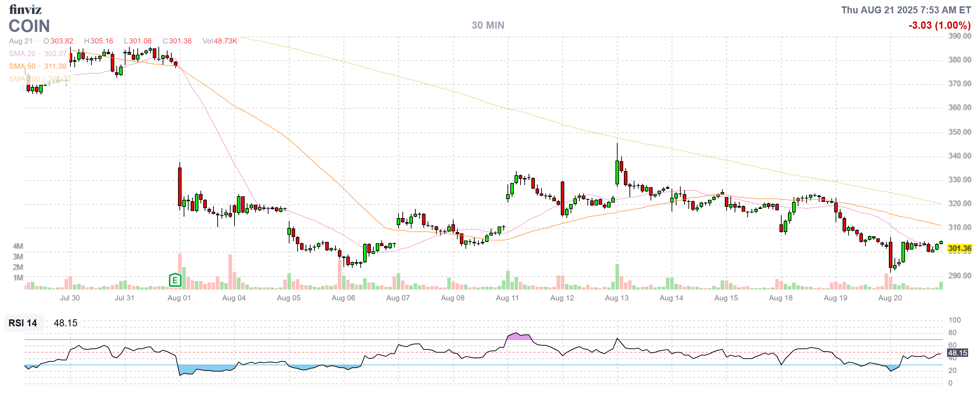Click the RSI 48.15 value tag on axis

click(x=957, y=353)
